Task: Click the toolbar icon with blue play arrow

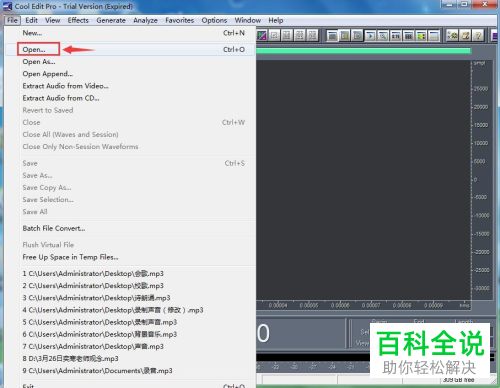Action: click(x=370, y=35)
